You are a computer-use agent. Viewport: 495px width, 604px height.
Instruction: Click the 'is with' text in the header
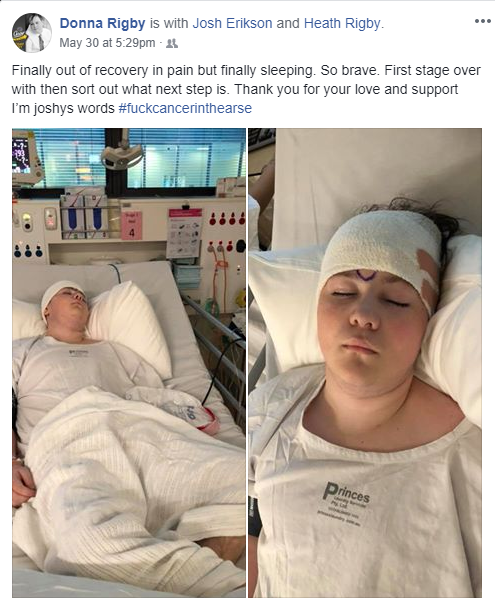(169, 23)
